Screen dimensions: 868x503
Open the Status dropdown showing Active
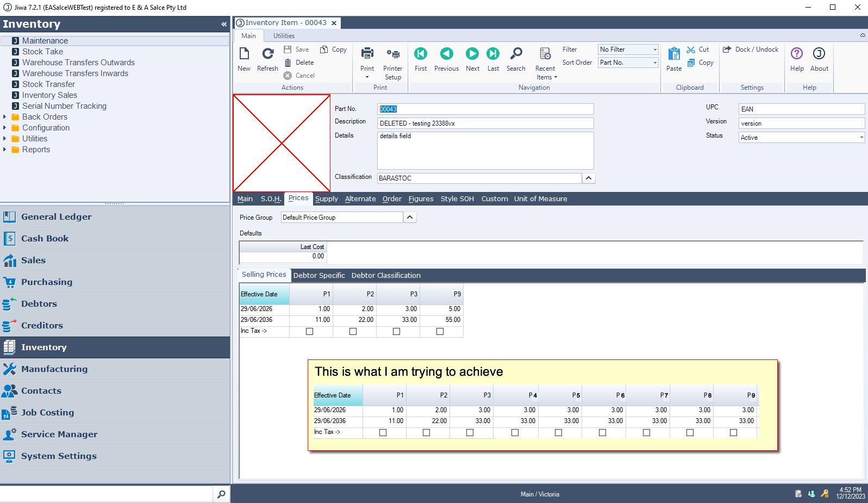pos(801,138)
